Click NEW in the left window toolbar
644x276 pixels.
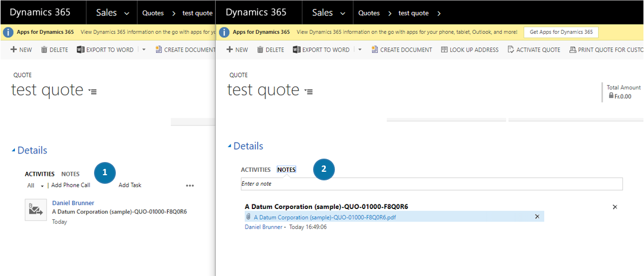(x=21, y=50)
